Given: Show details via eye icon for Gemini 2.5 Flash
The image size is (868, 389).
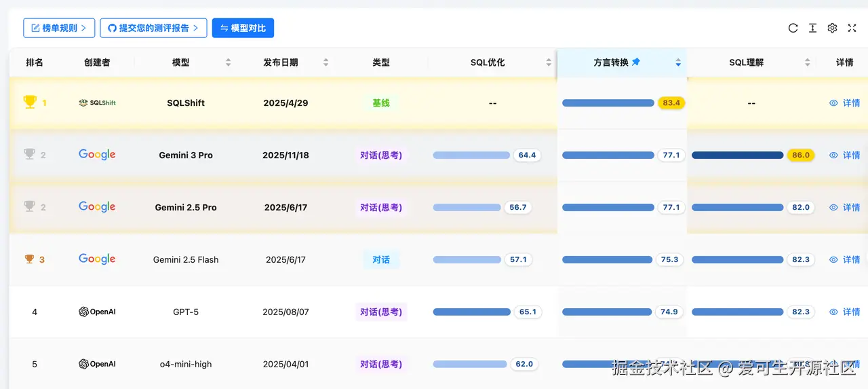Looking at the screenshot, I should (x=834, y=259).
